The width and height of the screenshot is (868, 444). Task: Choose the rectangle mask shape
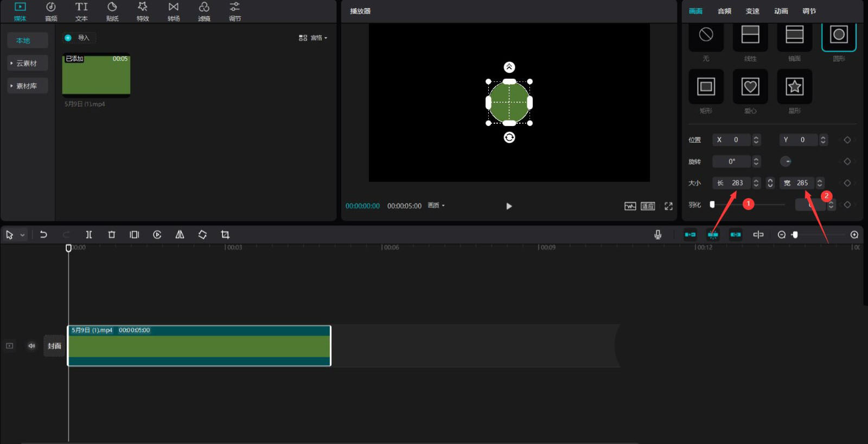[x=706, y=87]
